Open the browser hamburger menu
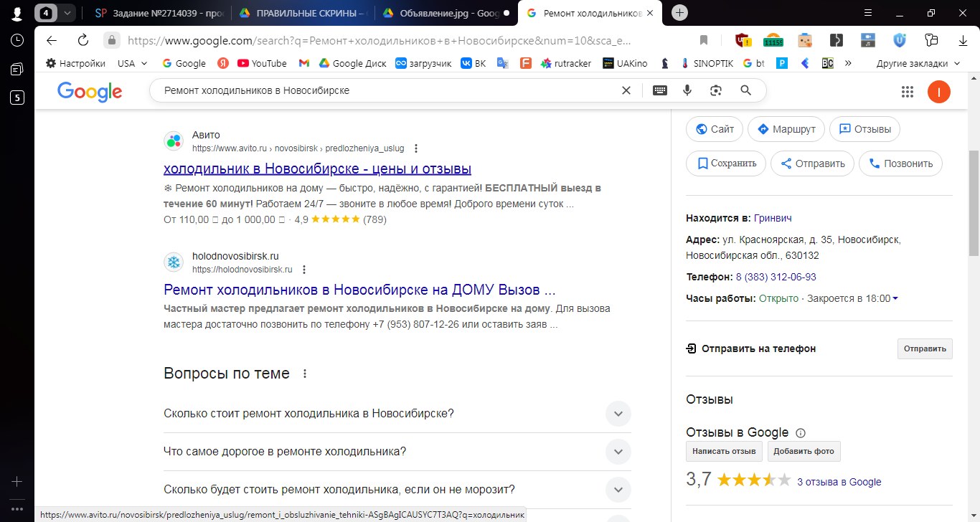980x522 pixels. coord(868,13)
